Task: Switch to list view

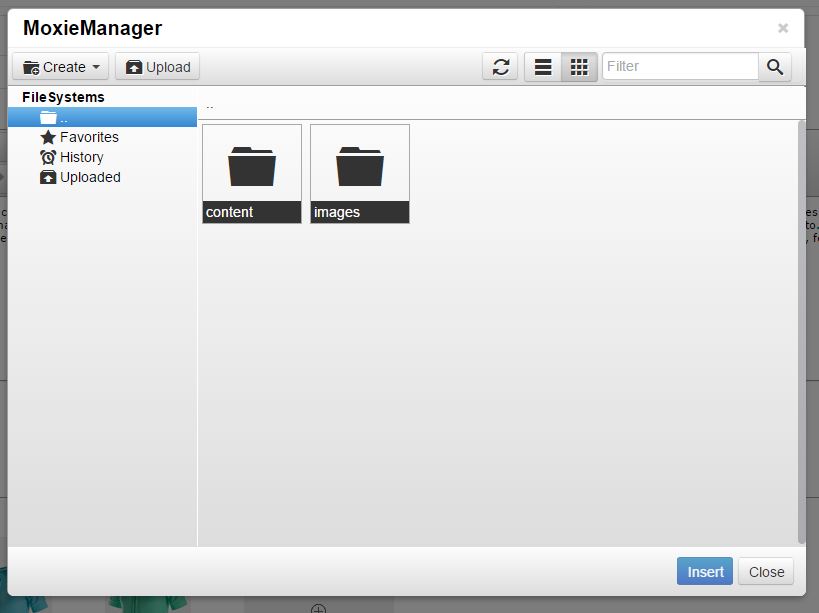Action: coord(543,67)
